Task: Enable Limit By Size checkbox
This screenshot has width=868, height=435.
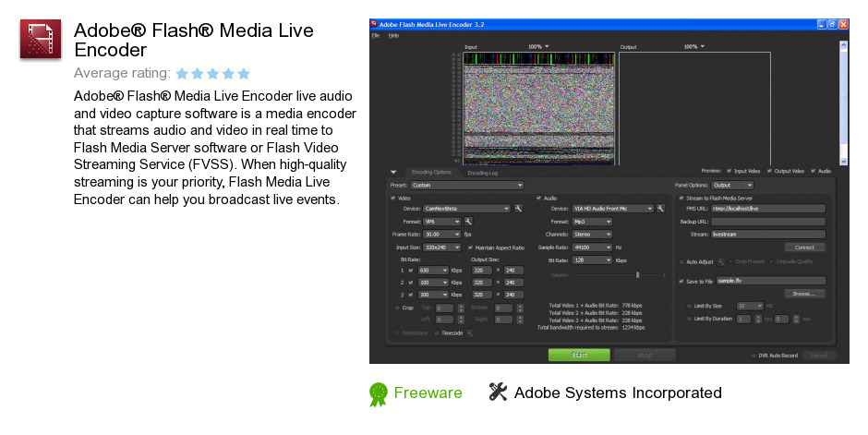Action: pyautogui.click(x=689, y=306)
